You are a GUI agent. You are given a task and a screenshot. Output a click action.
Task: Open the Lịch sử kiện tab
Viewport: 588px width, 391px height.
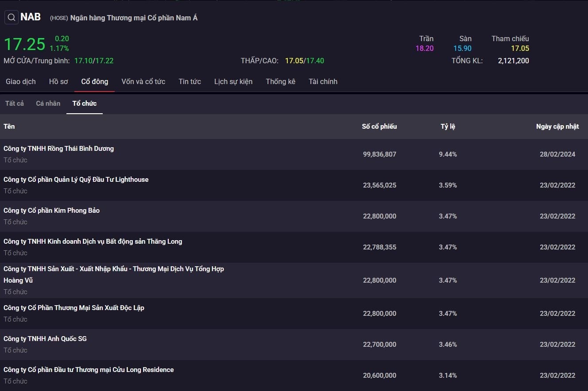tap(233, 81)
